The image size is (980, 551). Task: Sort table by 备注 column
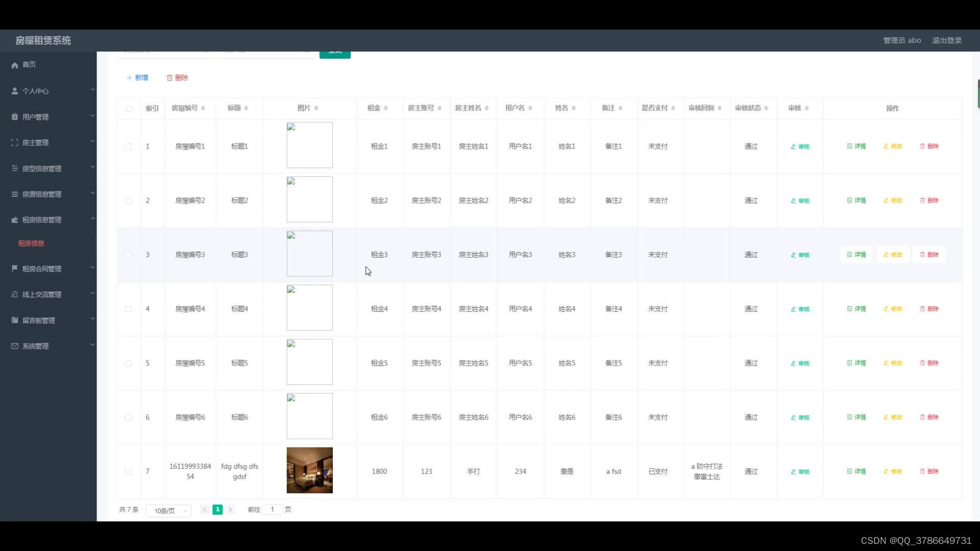[620, 108]
